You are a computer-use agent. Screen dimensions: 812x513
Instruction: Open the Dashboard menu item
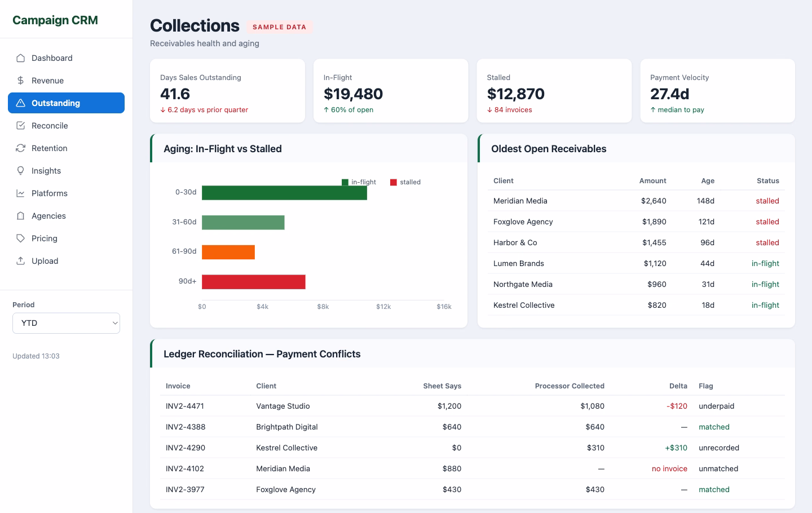pyautogui.click(x=66, y=58)
